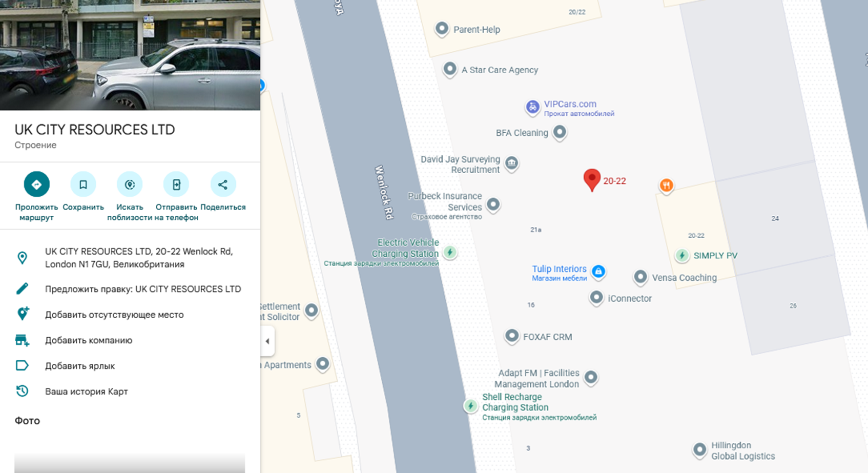Click the Искать поблизости nearby search icon

coord(130,184)
